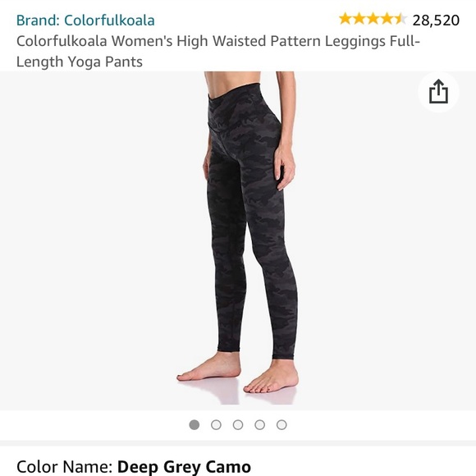
Task: Tap the model's bare feet in photo
Action: click(237, 373)
